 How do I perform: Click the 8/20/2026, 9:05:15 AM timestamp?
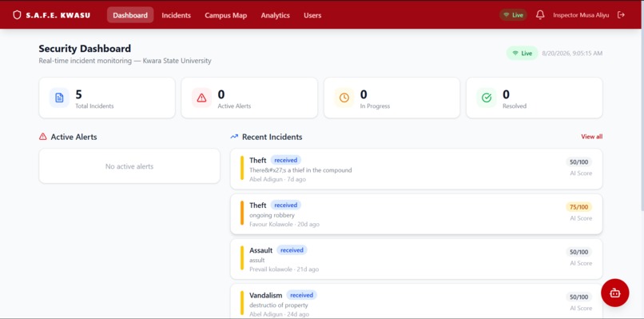coord(572,53)
